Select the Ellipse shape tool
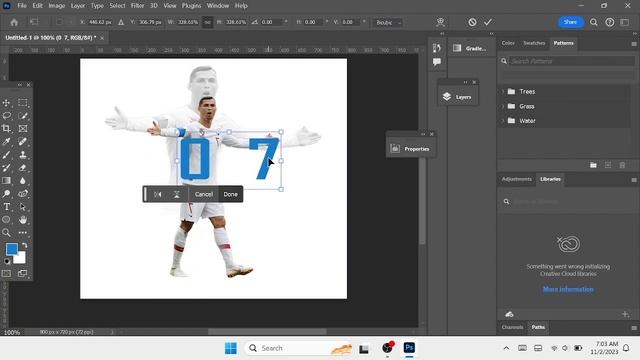 (7, 220)
